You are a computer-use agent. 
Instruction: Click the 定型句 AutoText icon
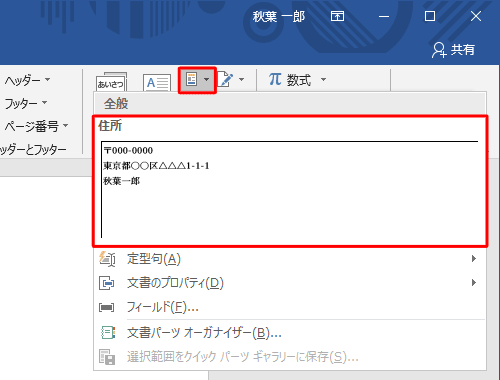point(107,259)
